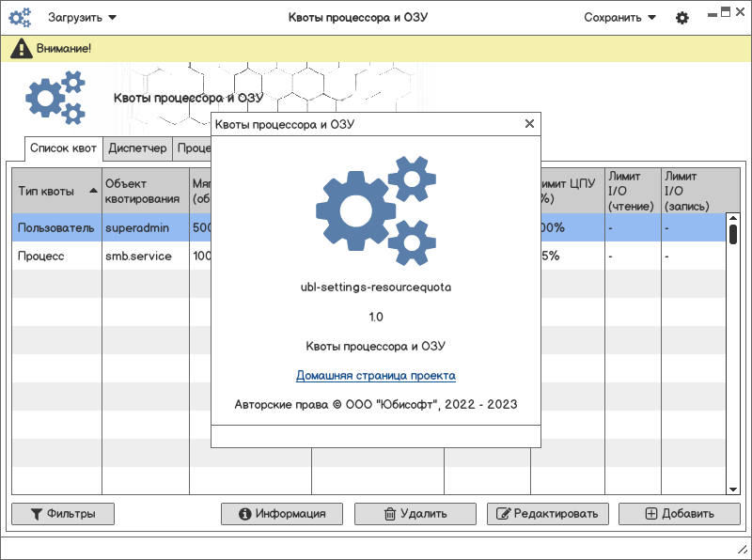The width and height of the screenshot is (752, 560).
Task: Close the about dialog with X
Action: click(529, 124)
